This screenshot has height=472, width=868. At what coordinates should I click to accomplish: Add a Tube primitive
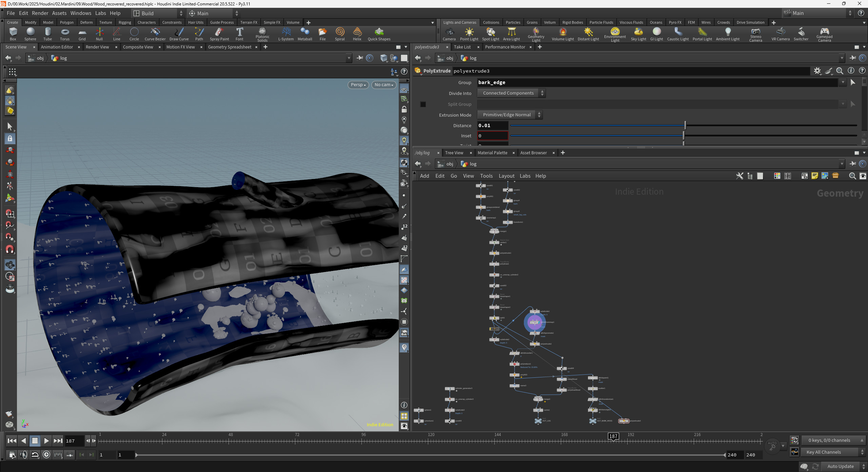(48, 34)
